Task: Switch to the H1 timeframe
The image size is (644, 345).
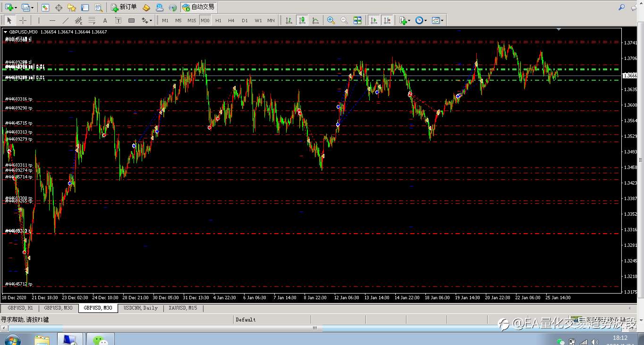Action: 218,20
